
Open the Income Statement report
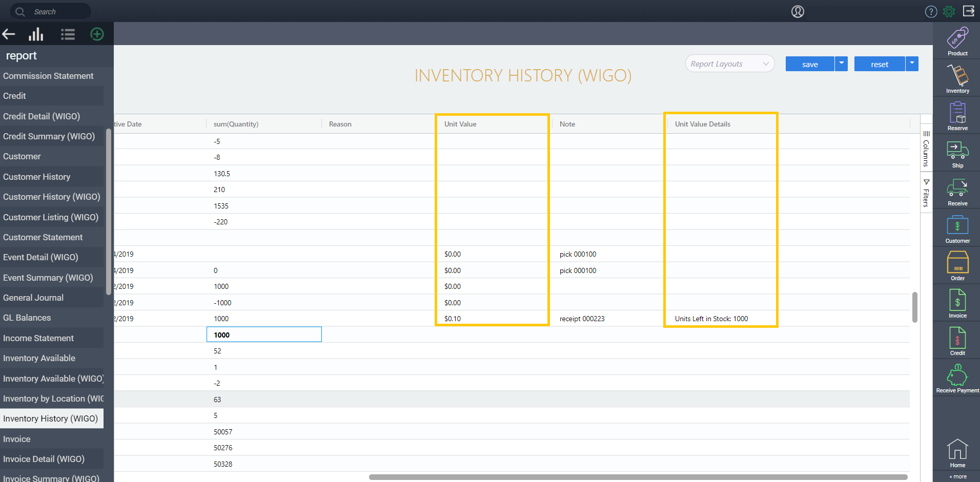(52, 338)
